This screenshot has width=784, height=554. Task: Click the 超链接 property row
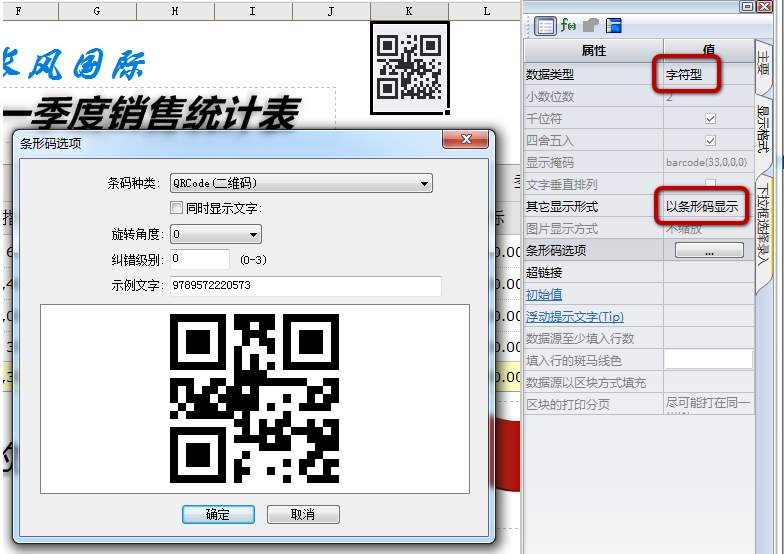638,272
